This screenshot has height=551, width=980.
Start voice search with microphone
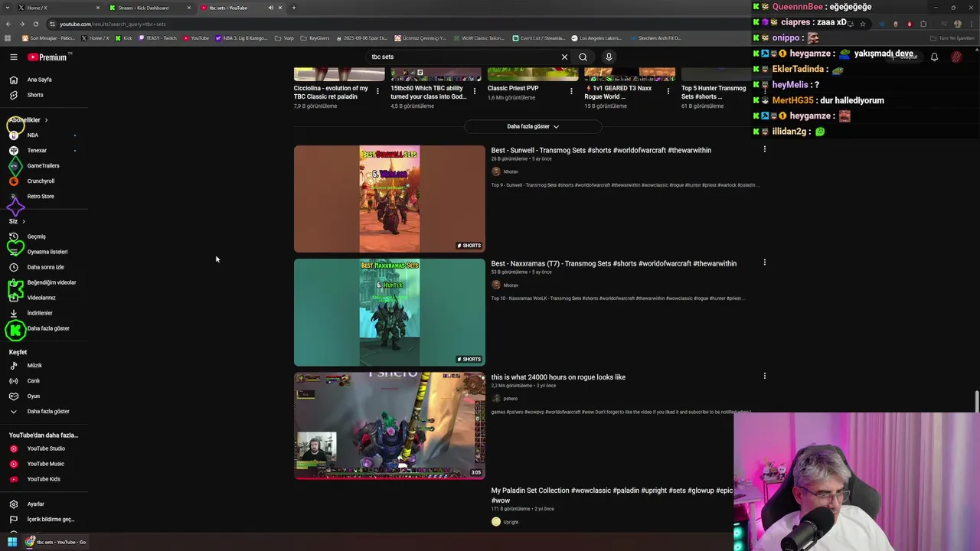pos(609,57)
